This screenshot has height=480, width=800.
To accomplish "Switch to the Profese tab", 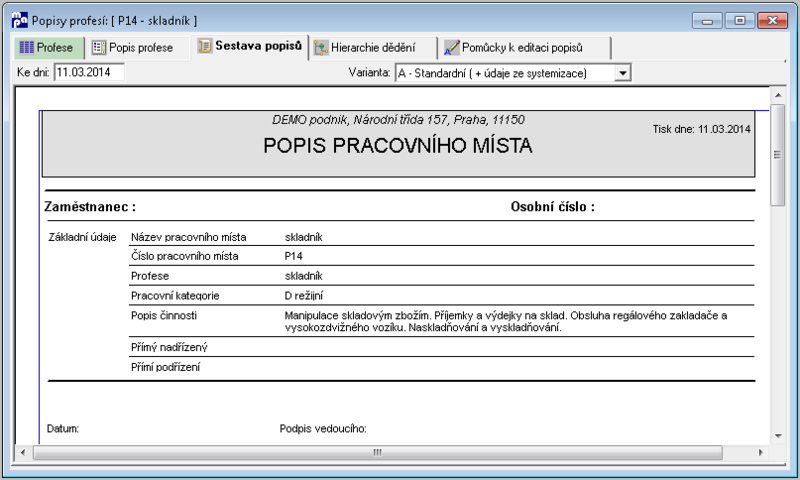I will [48, 47].
